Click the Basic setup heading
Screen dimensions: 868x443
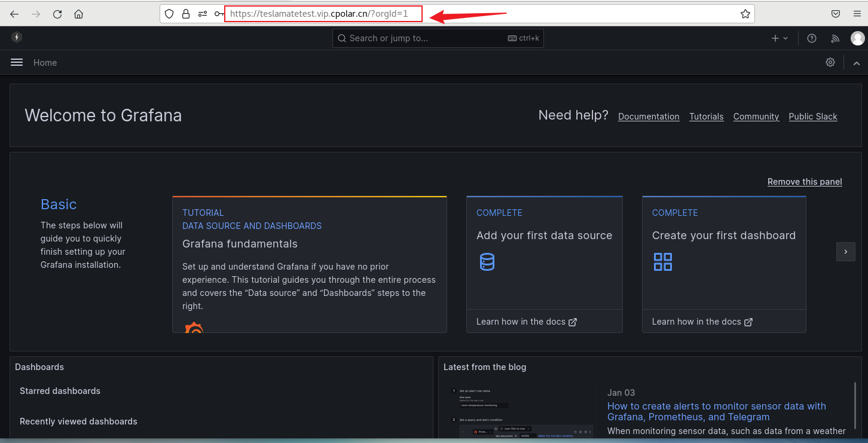[x=59, y=204]
